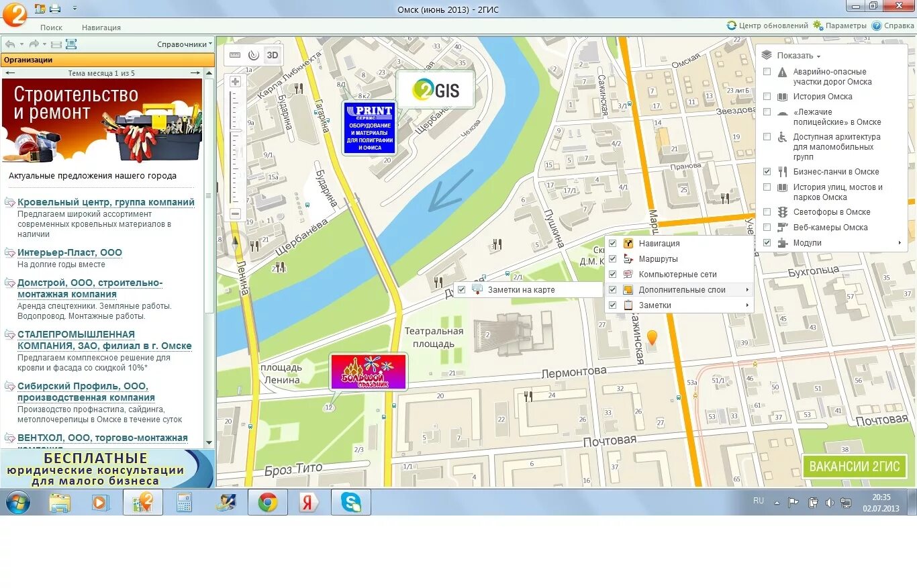Screen dimensions: 917x588
Task: Expand the Показать layers dropdown
Action: click(792, 56)
